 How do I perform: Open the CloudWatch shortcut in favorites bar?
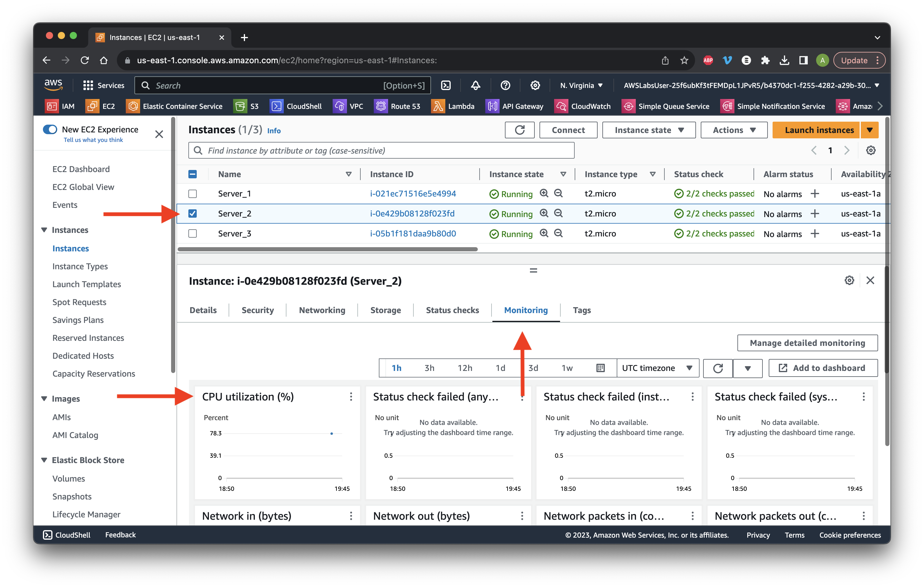pyautogui.click(x=582, y=106)
